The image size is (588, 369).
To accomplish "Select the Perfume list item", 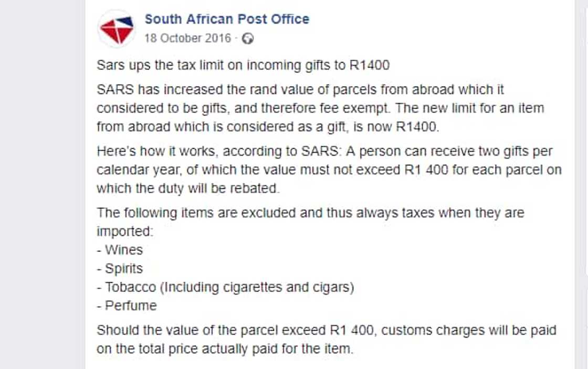I will [131, 305].
